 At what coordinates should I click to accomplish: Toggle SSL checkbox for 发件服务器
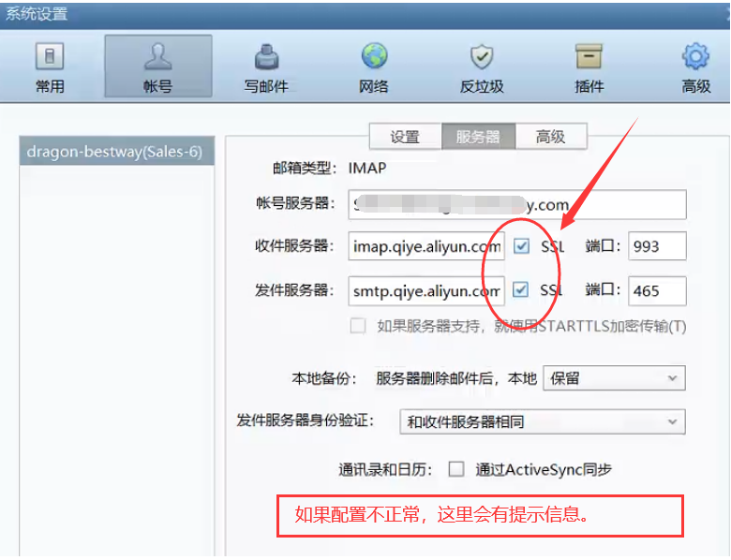[522, 290]
